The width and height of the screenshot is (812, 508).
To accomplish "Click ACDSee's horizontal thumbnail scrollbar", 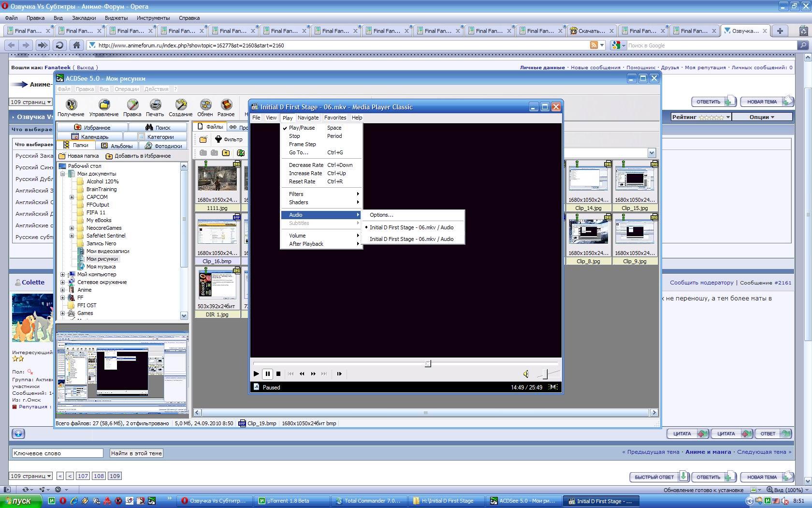I will click(426, 413).
